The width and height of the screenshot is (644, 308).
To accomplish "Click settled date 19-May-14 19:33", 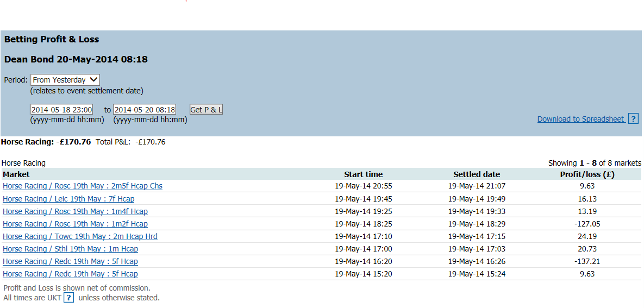I will (x=477, y=211).
